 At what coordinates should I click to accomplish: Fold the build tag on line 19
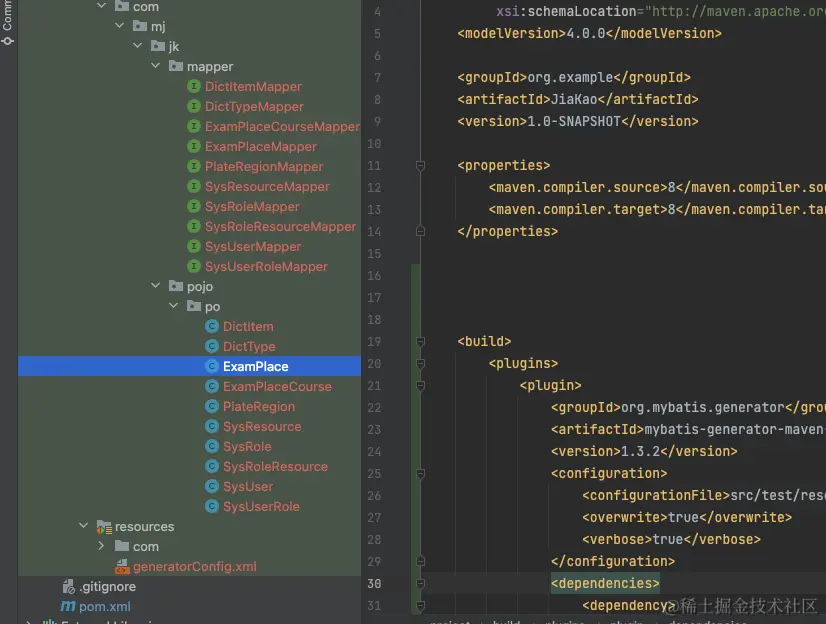[420, 342]
